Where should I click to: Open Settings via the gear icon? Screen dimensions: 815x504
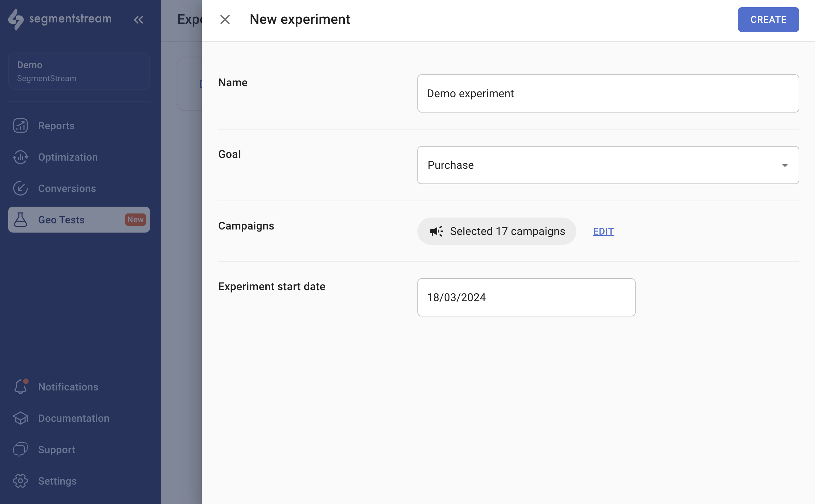click(x=20, y=481)
